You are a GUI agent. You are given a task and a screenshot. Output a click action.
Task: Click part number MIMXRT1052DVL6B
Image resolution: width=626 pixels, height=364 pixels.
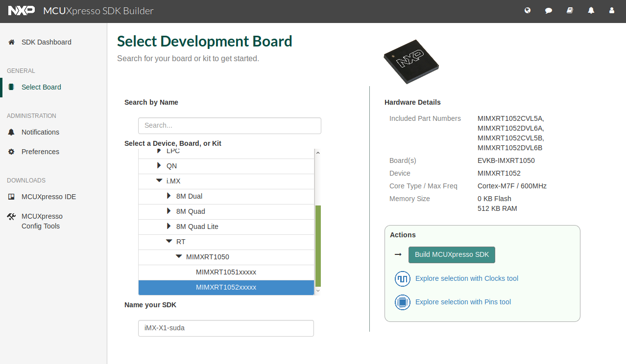tap(510, 148)
